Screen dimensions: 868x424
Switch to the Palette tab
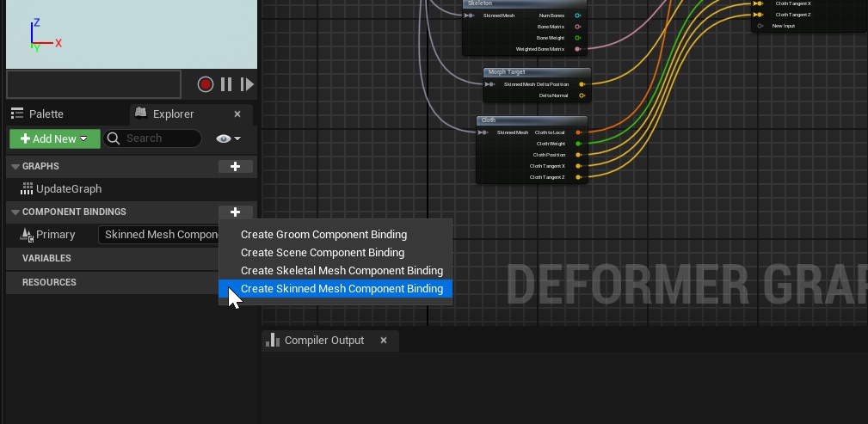[46, 114]
